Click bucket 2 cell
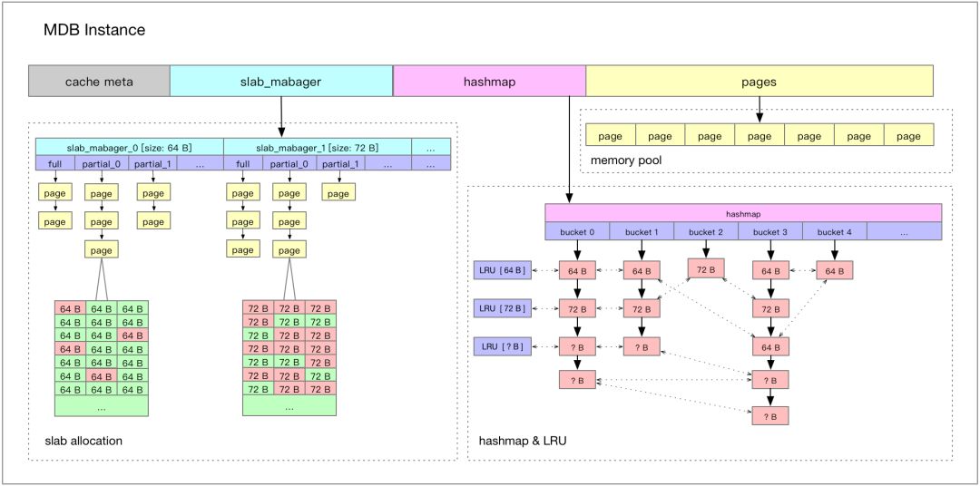Image resolution: width=980 pixels, height=486 pixels. [706, 231]
